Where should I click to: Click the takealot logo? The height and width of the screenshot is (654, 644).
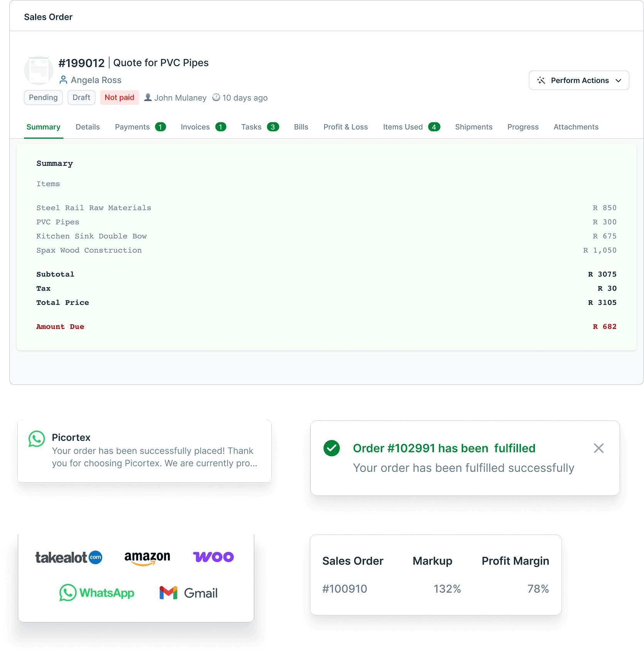pyautogui.click(x=69, y=557)
